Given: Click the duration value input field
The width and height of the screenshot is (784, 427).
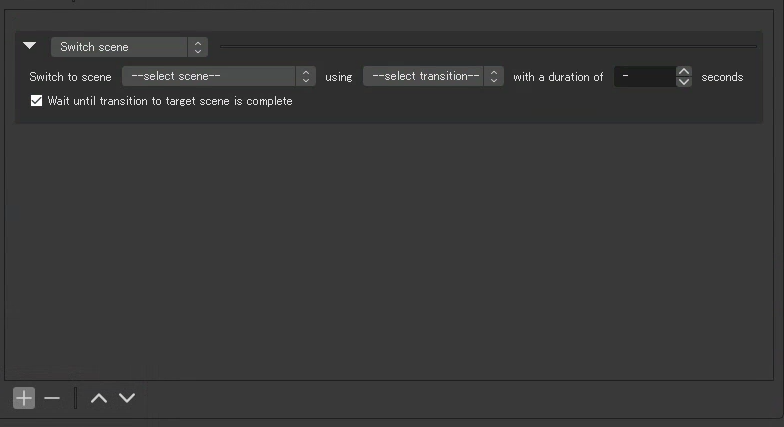Looking at the screenshot, I should [x=644, y=77].
